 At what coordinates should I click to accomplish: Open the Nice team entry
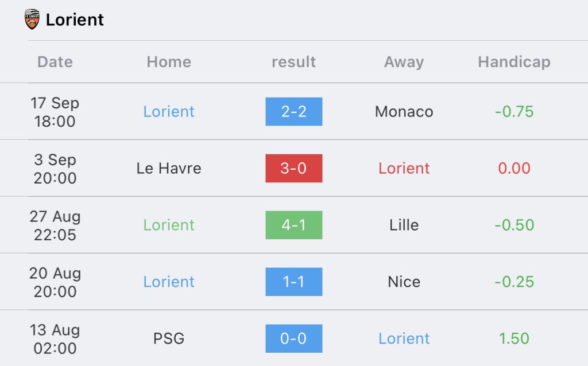tap(404, 282)
